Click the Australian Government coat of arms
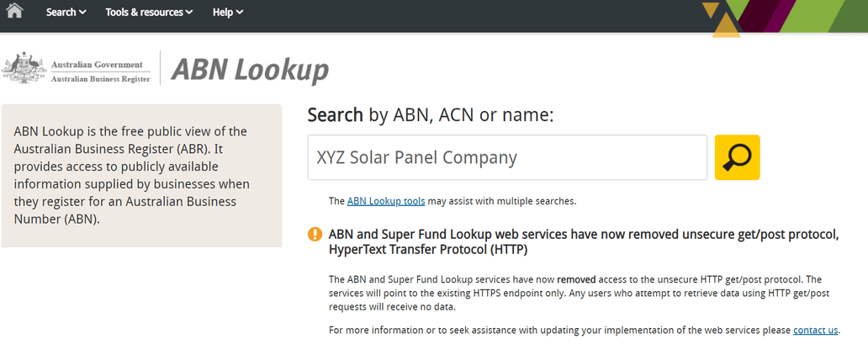868x355 pixels. pos(24,68)
